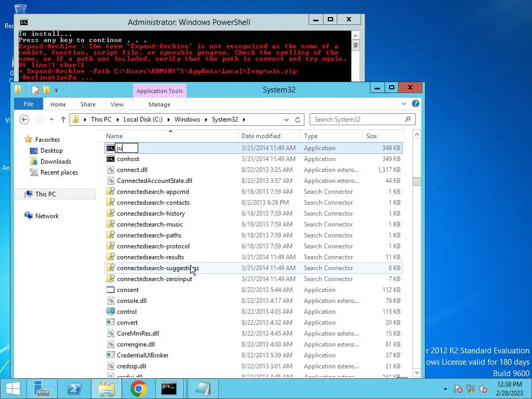Viewport: 532px width, 399px height.
Task: Open the File tab in Explorer
Action: click(29, 104)
